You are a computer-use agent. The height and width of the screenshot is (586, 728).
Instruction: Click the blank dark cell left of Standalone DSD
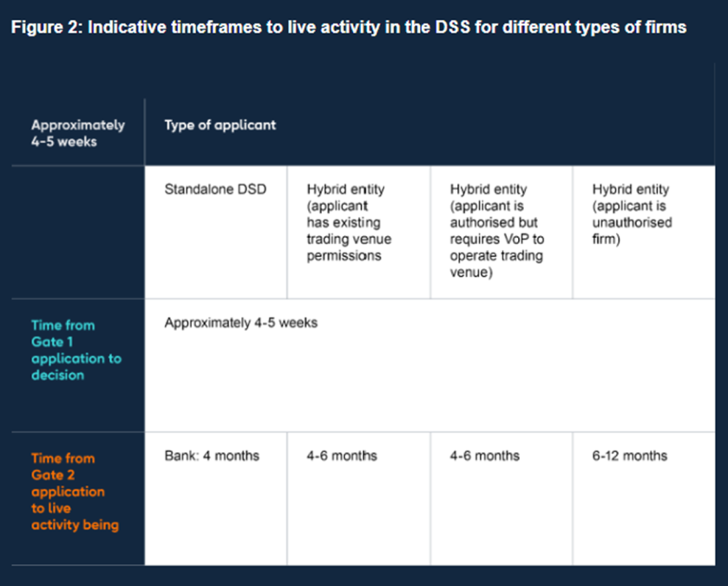pyautogui.click(x=72, y=232)
